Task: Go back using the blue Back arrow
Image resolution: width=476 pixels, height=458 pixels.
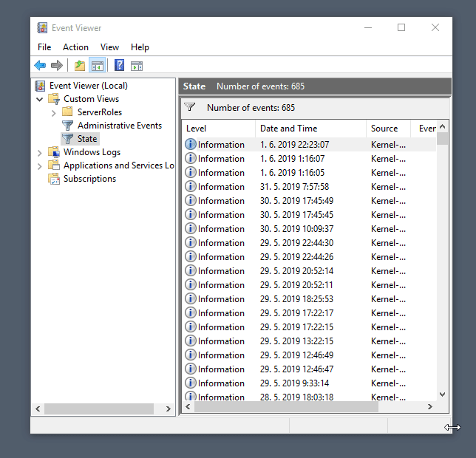Action: pyautogui.click(x=40, y=65)
